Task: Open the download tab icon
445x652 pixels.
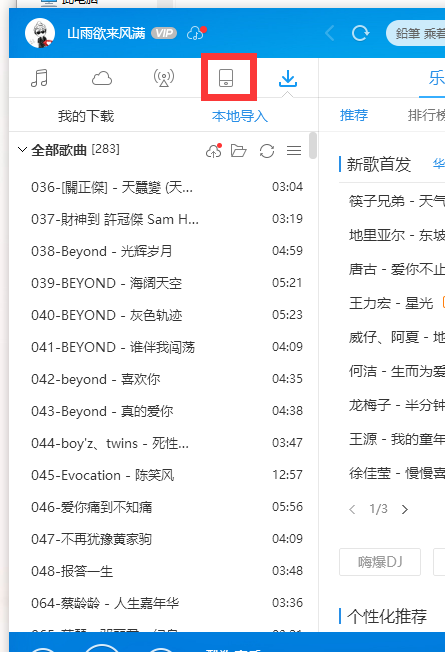Action: pyautogui.click(x=288, y=78)
